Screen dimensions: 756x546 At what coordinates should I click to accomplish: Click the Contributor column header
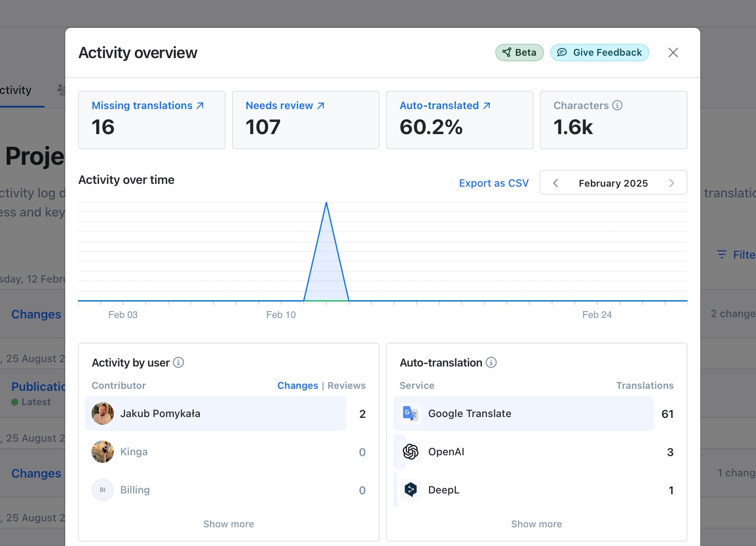pyautogui.click(x=119, y=386)
